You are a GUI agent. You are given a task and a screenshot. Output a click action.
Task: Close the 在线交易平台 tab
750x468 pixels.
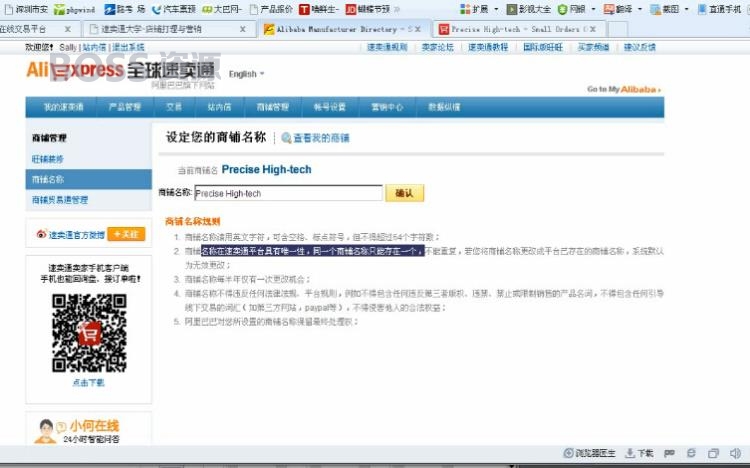(67, 29)
